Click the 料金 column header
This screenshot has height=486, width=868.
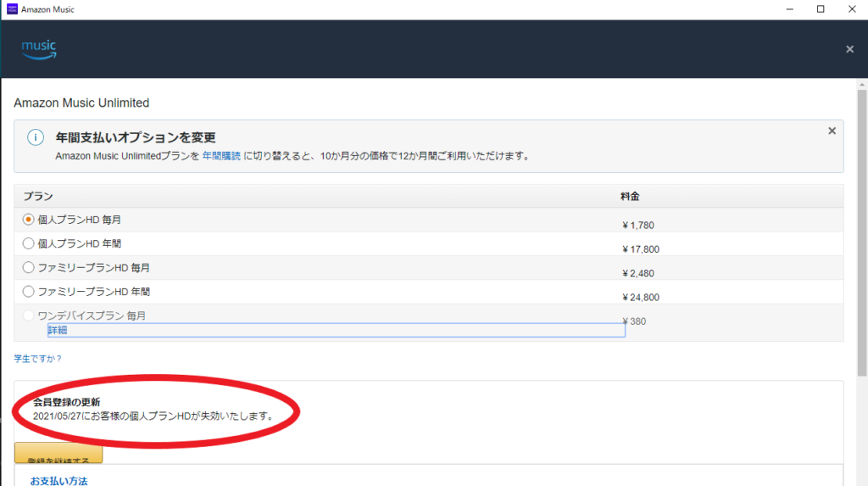point(630,196)
